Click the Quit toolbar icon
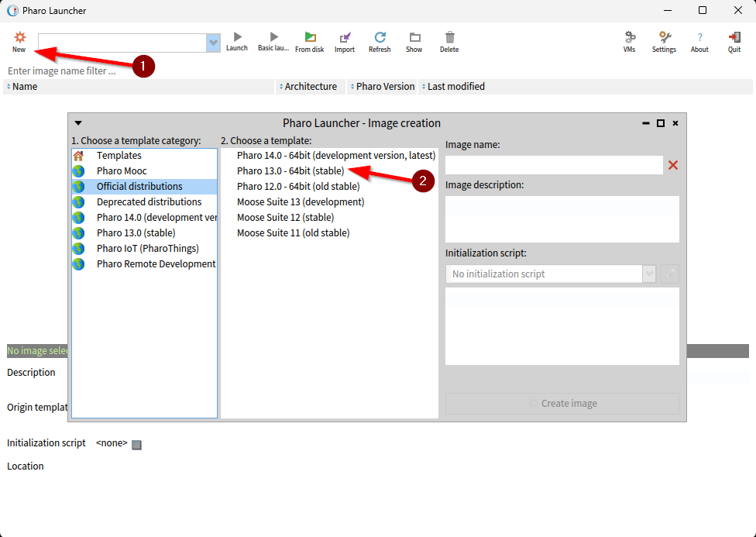Image resolution: width=756 pixels, height=537 pixels. 734,37
